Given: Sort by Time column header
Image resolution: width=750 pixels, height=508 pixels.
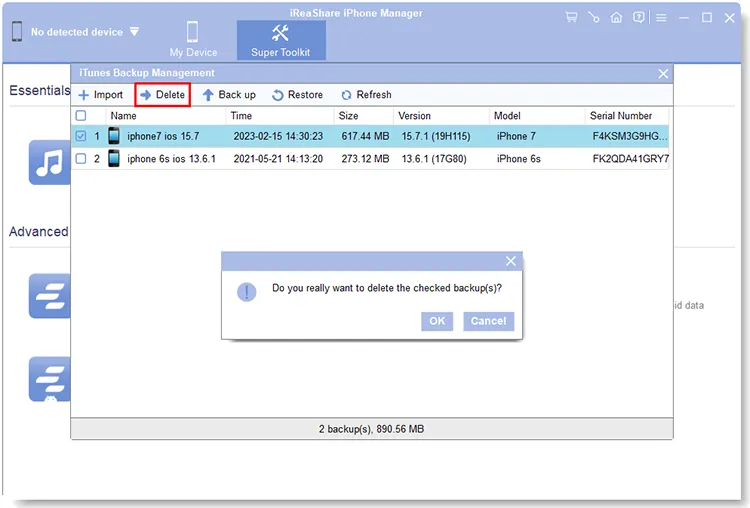Looking at the screenshot, I should (x=241, y=116).
